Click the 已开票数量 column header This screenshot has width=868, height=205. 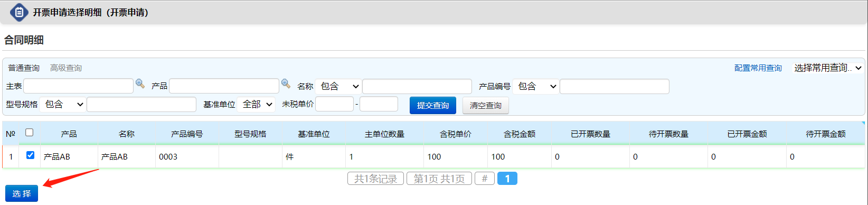[590, 134]
